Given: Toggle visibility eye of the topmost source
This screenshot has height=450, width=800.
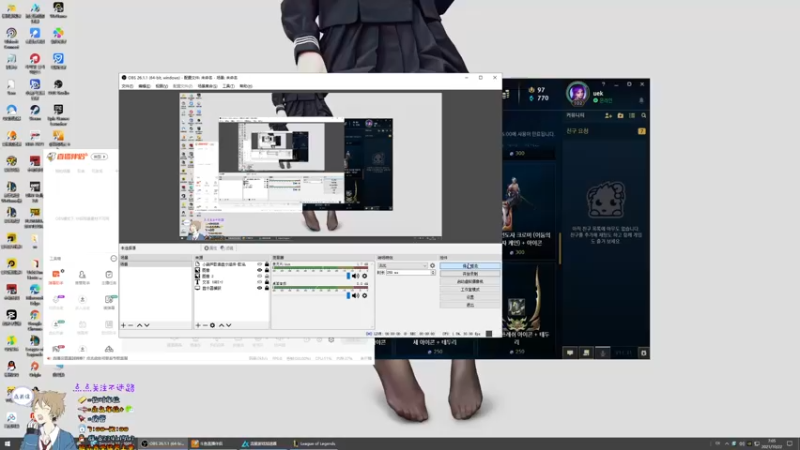Looking at the screenshot, I should tap(259, 264).
